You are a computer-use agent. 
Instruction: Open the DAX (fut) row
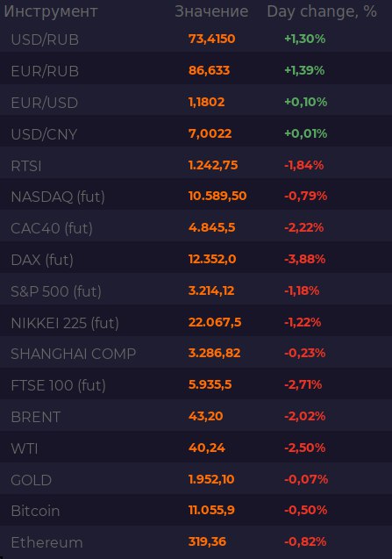[x=196, y=260]
